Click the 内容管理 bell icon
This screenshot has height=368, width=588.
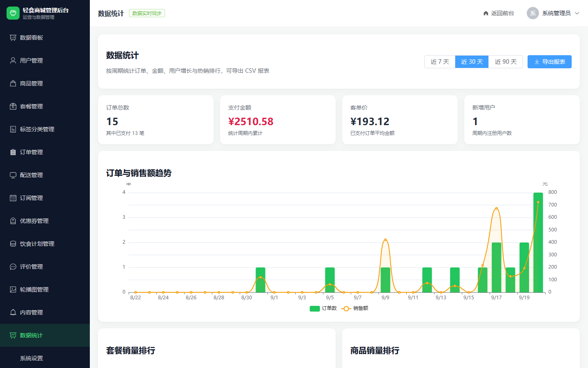click(13, 312)
